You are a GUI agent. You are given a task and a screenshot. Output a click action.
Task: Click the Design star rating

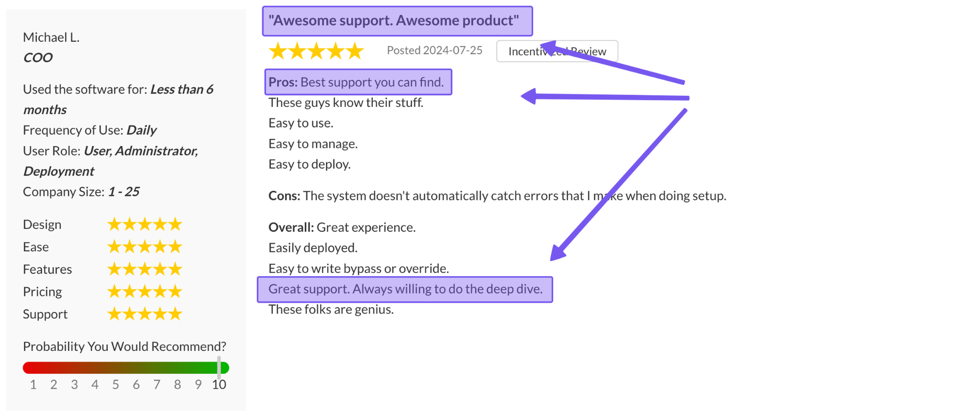[x=145, y=224]
